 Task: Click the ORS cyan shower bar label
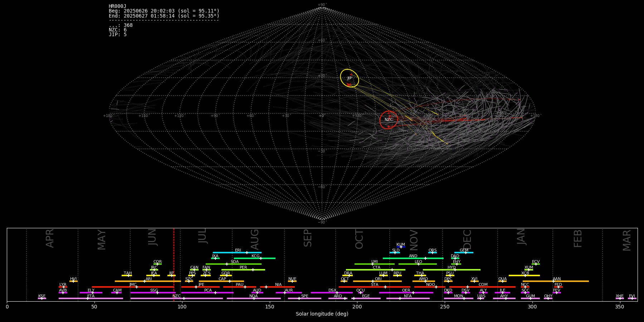click(x=433, y=250)
